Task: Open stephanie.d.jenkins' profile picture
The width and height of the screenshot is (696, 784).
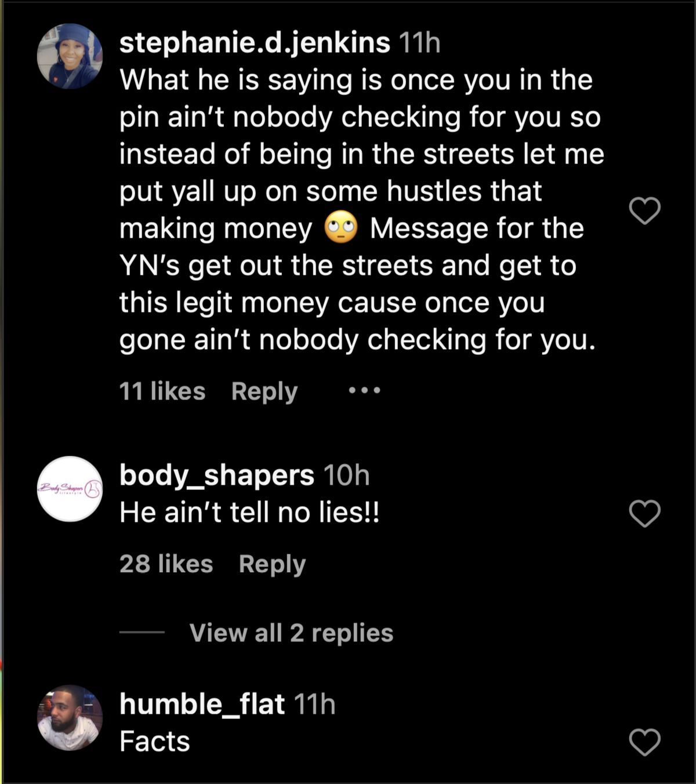Action: click(x=70, y=56)
